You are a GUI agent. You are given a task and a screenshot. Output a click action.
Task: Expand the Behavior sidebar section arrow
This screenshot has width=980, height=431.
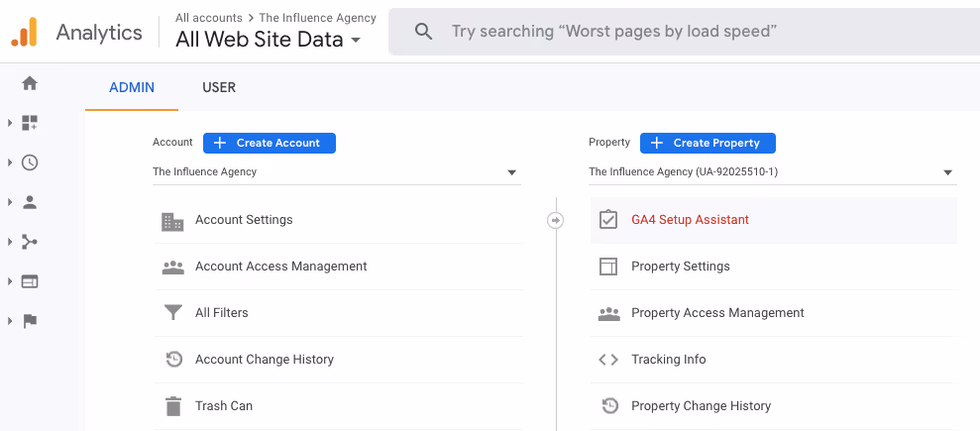click(10, 281)
